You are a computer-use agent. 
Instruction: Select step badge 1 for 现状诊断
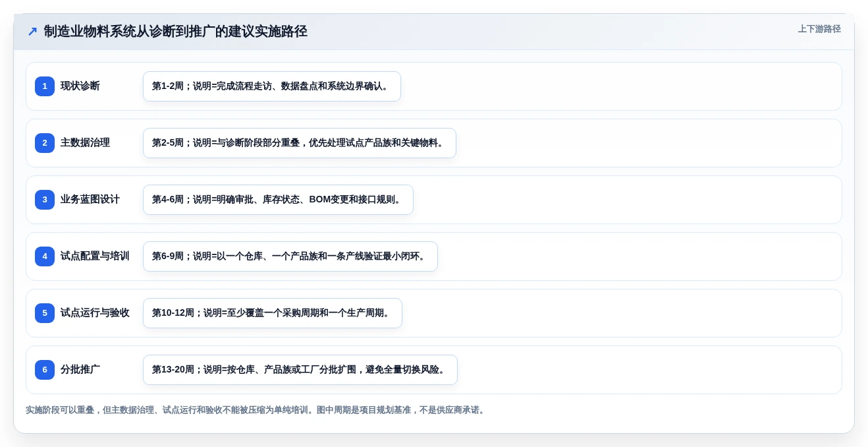45,86
